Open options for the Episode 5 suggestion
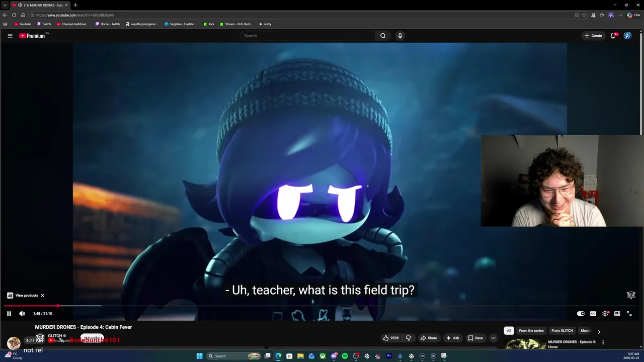The height and width of the screenshot is (362, 644). click(603, 342)
